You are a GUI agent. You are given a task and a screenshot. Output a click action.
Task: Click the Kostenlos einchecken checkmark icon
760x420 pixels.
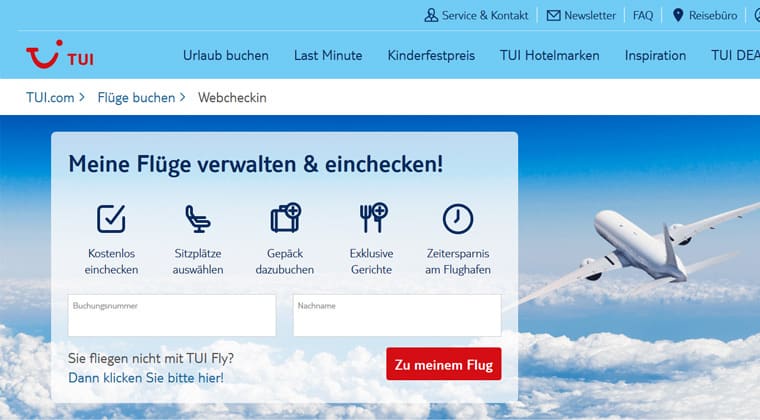pos(111,218)
